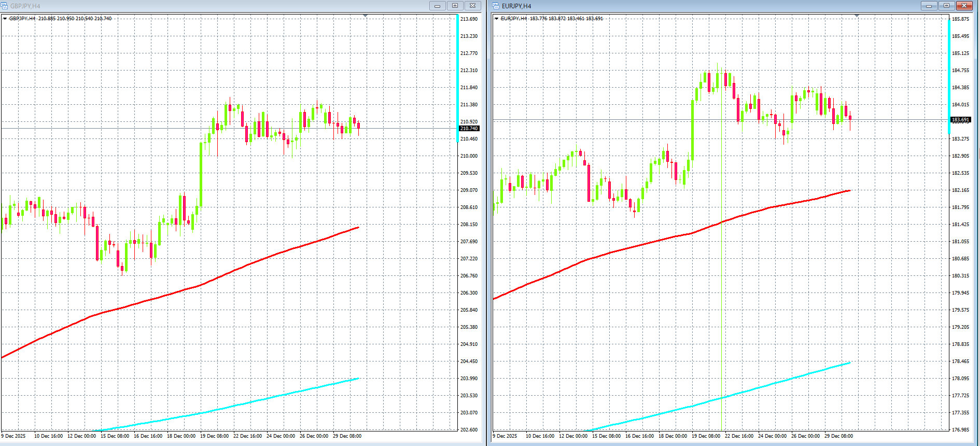This screenshot has height=446, width=980.
Task: Click the cyan vertical bar on GBPJPY price scale
Action: 457,78
